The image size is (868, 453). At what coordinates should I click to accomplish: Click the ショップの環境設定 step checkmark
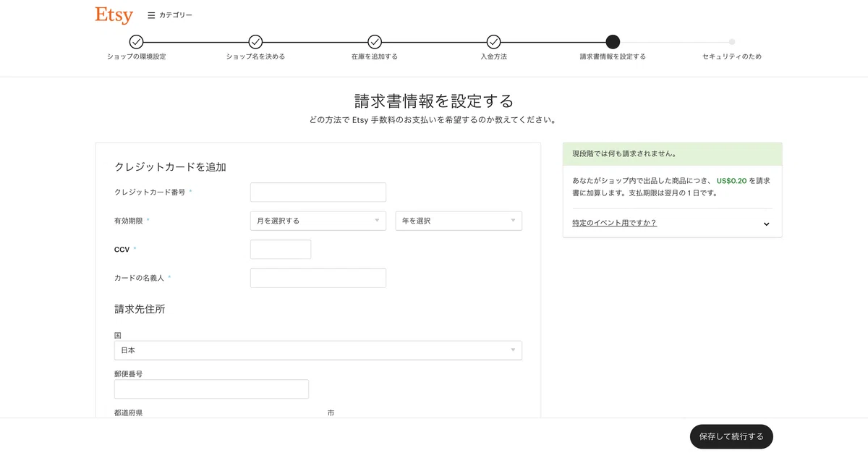pos(136,42)
